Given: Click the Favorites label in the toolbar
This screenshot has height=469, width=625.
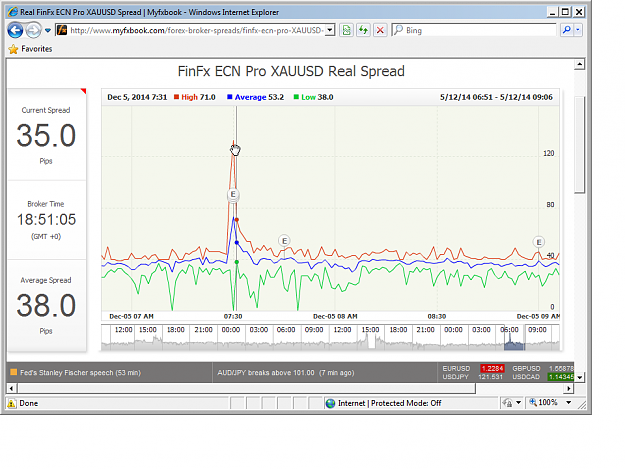Looking at the screenshot, I should 37,49.
